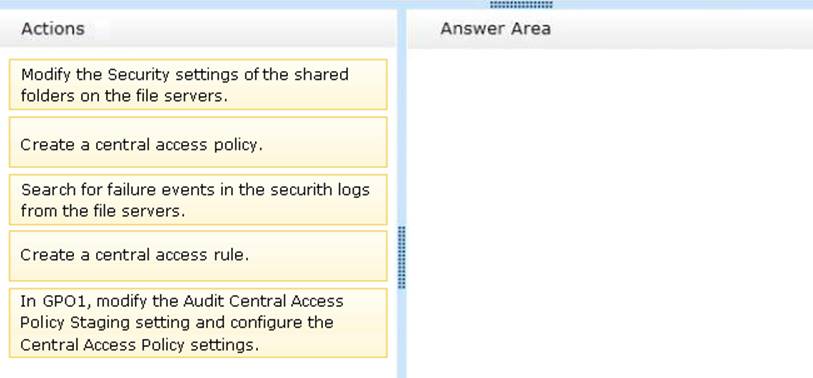Select the 'In GPO1, modify the Audit' action

pos(198,323)
